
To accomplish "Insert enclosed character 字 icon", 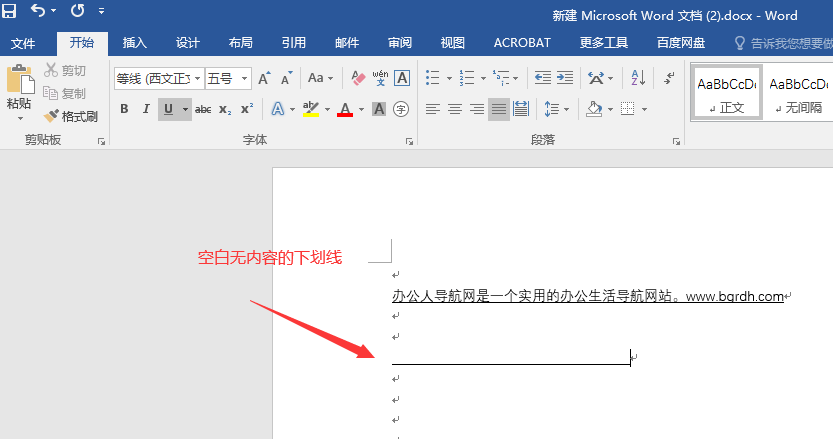I will click(401, 109).
